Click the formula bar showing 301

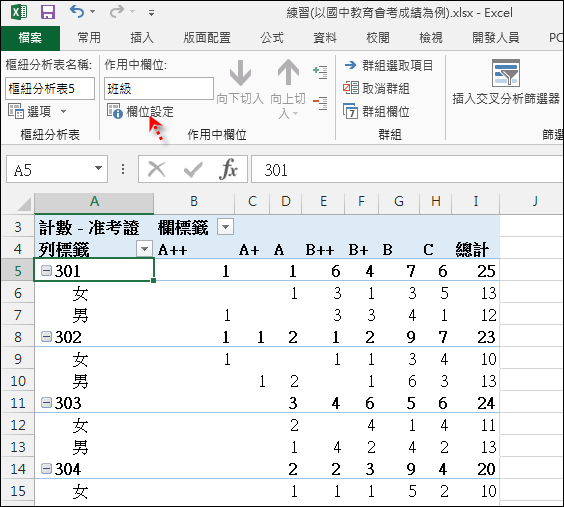tap(407, 169)
